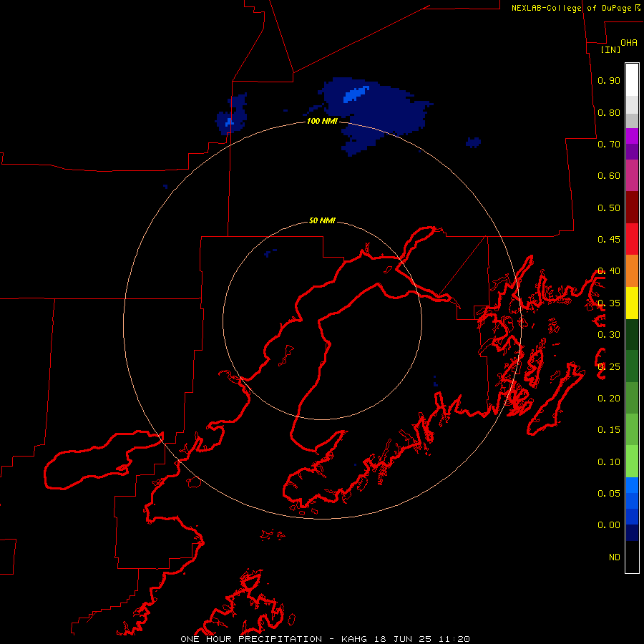Click the ONE HOUR PRECIPITATION KAHG title text
Screen dimensions: 644x644
325,639
